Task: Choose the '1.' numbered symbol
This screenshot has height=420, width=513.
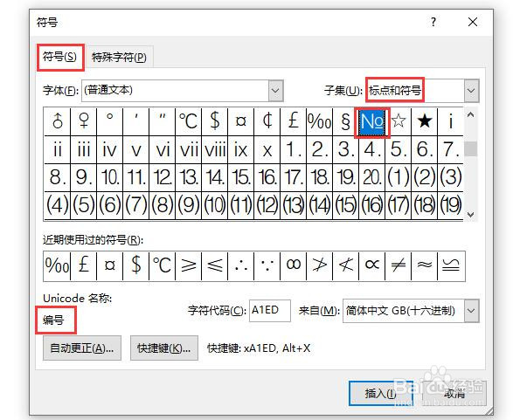Action: click(x=293, y=150)
